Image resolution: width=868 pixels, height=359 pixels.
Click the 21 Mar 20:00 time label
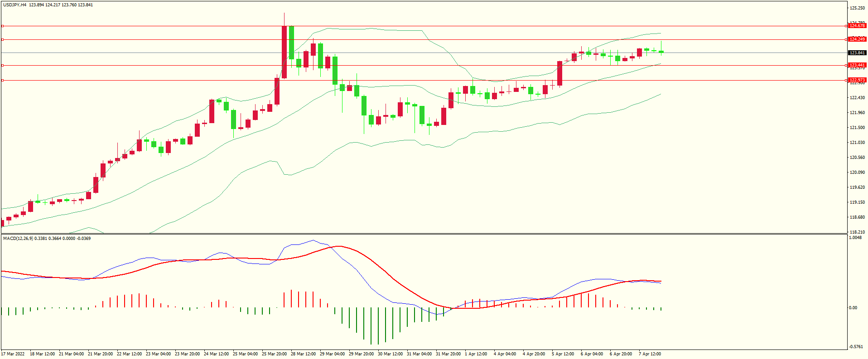(101, 354)
